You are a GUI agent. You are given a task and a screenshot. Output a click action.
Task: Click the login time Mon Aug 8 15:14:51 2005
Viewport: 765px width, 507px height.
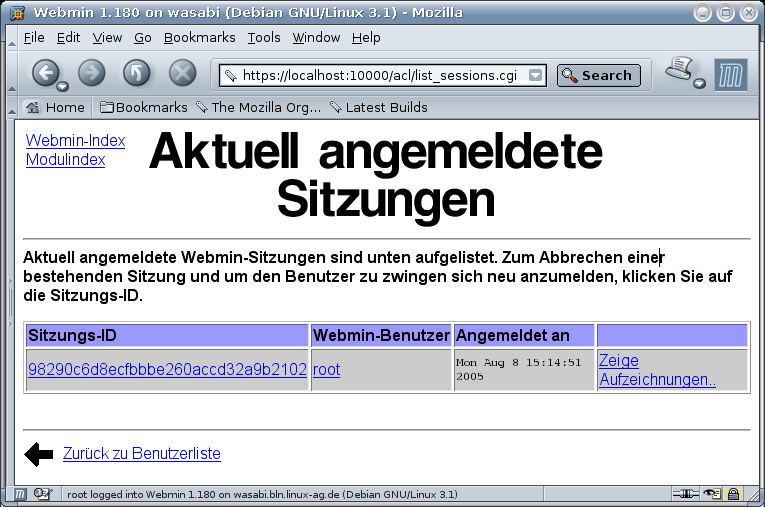519,369
